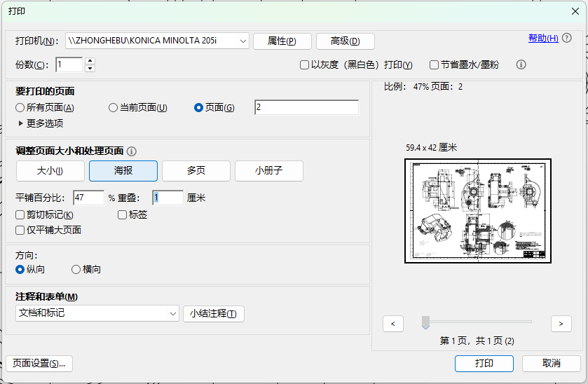Image resolution: width=588 pixels, height=384 pixels.
Task: Click the 取消 cancel button
Action: coord(552,364)
